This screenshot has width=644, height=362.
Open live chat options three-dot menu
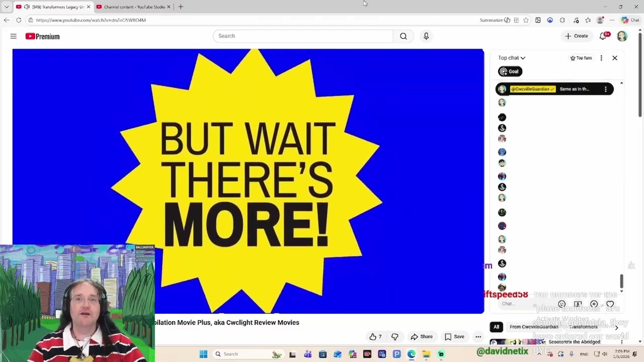[x=601, y=58]
